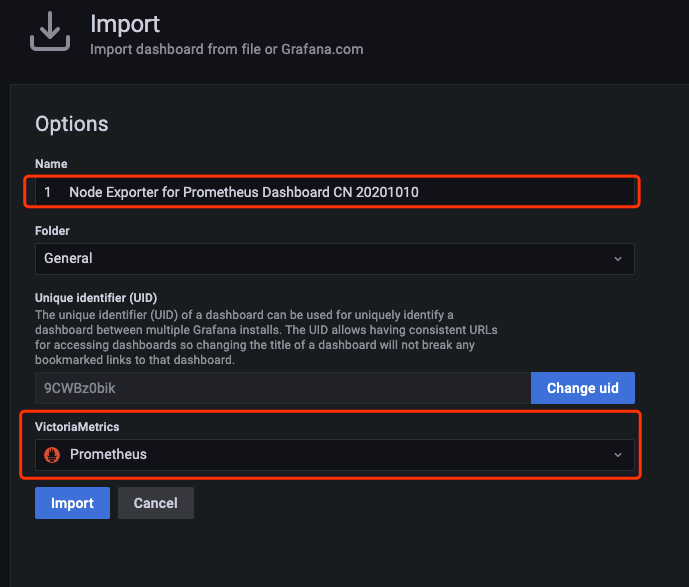Click the Unique identifier (UID) label
This screenshot has width=689, height=587.
(x=96, y=298)
